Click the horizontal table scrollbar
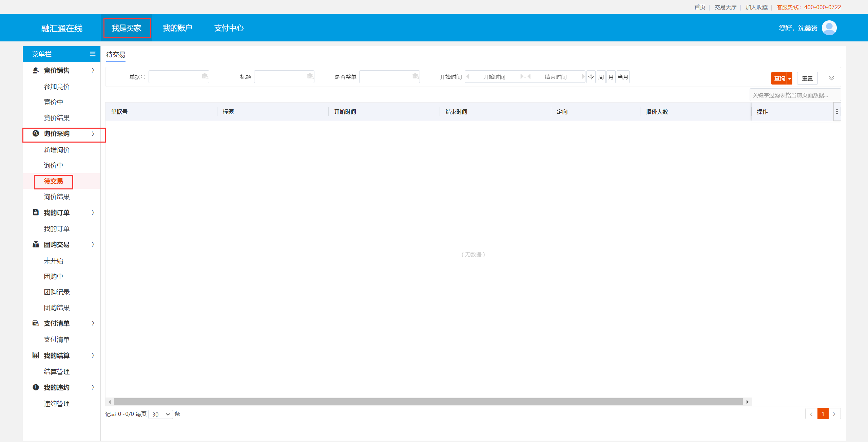The width and height of the screenshot is (868, 442). click(428, 402)
